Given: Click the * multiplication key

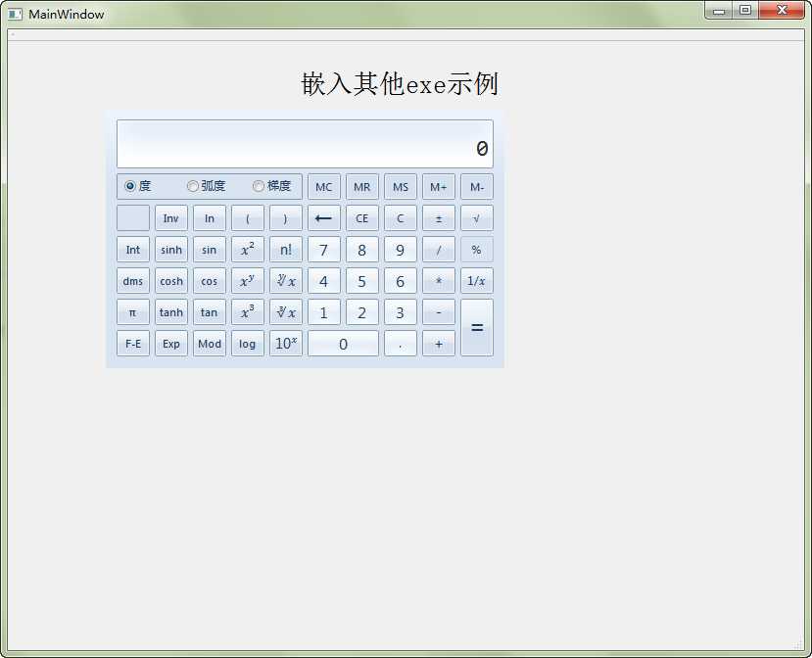Looking at the screenshot, I should coord(439,281).
